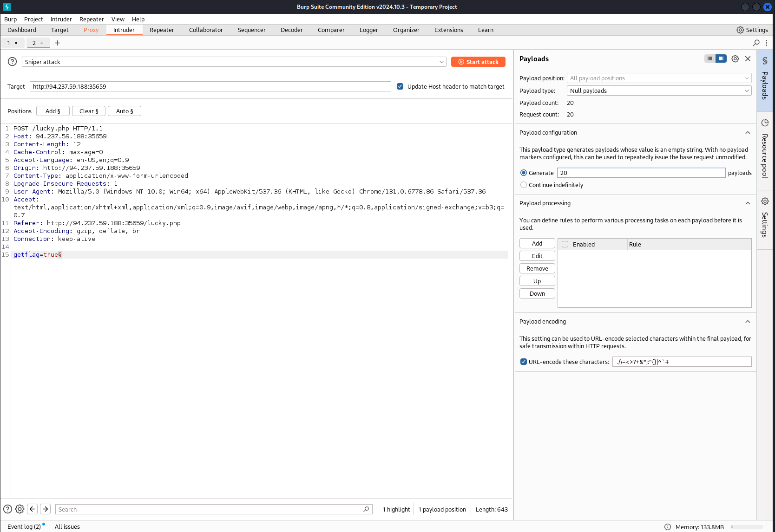This screenshot has height=532, width=775.
Task: Click the Auto § positions button
Action: coord(125,111)
